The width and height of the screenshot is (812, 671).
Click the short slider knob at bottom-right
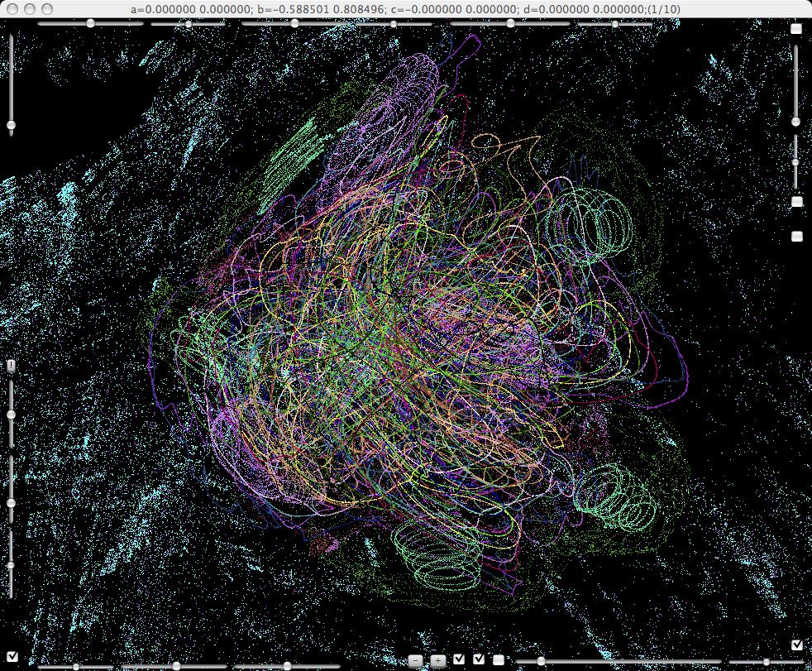point(767,662)
